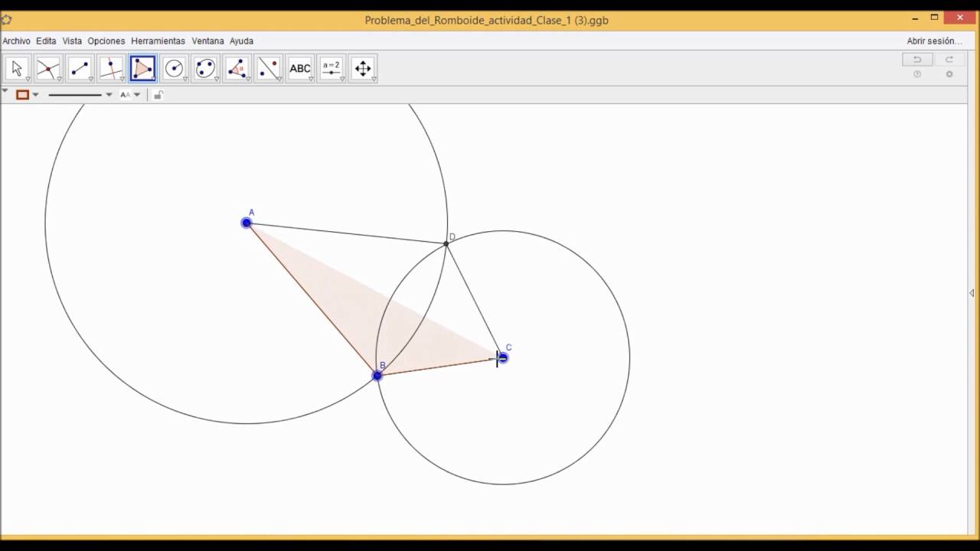The height and width of the screenshot is (551, 980).
Task: Open the Herramientas menu
Action: [158, 41]
